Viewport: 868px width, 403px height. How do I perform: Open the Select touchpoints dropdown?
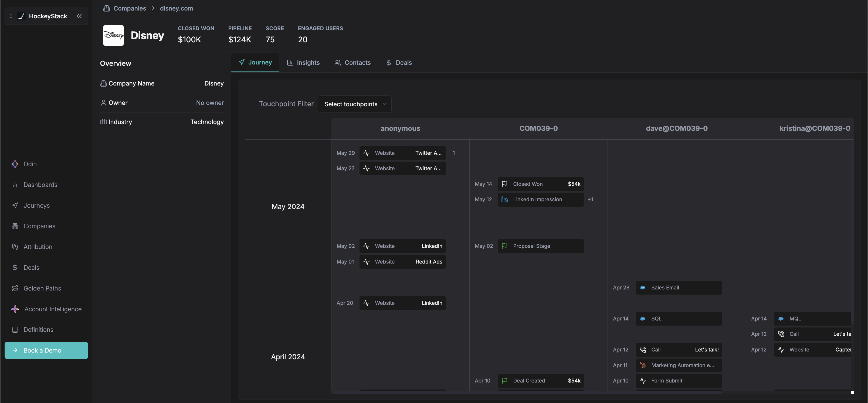coord(354,104)
